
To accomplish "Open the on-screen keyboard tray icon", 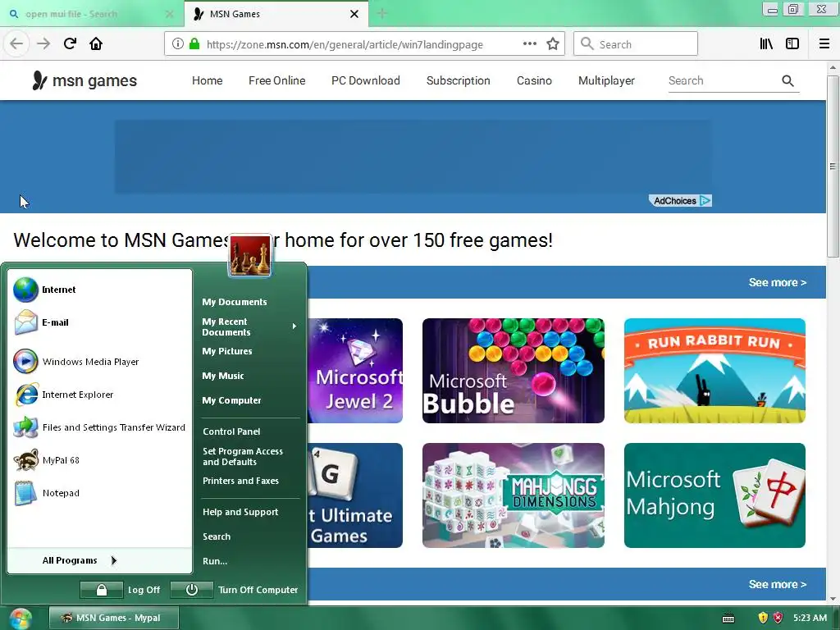I will pos(728,619).
